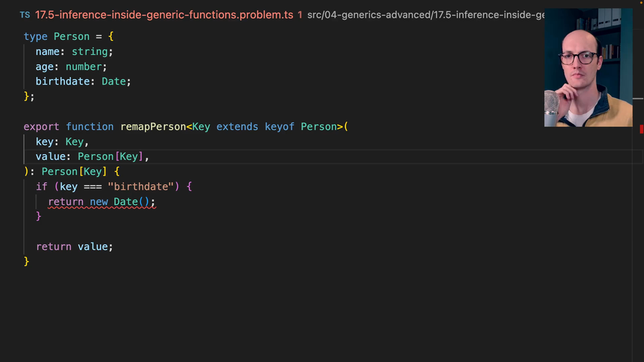644x362 pixels.
Task: Click the 'value: Person[Key],' parameter line
Action: point(92,157)
